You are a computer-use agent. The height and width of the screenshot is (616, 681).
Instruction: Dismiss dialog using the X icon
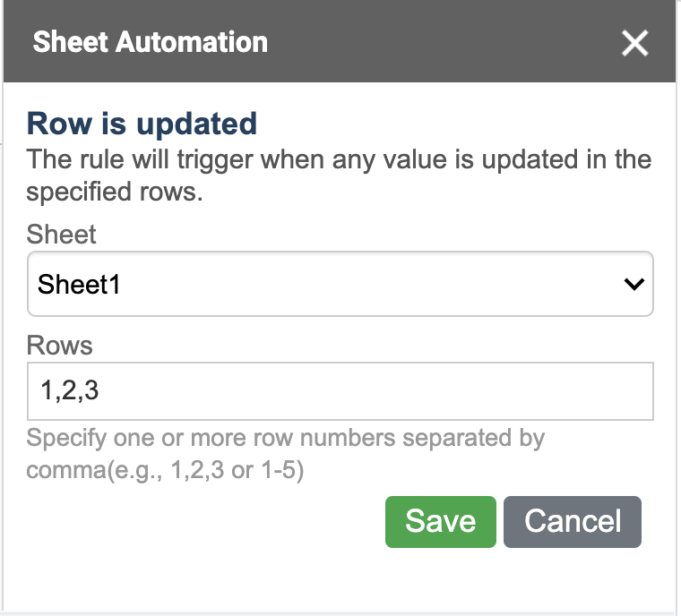[634, 43]
